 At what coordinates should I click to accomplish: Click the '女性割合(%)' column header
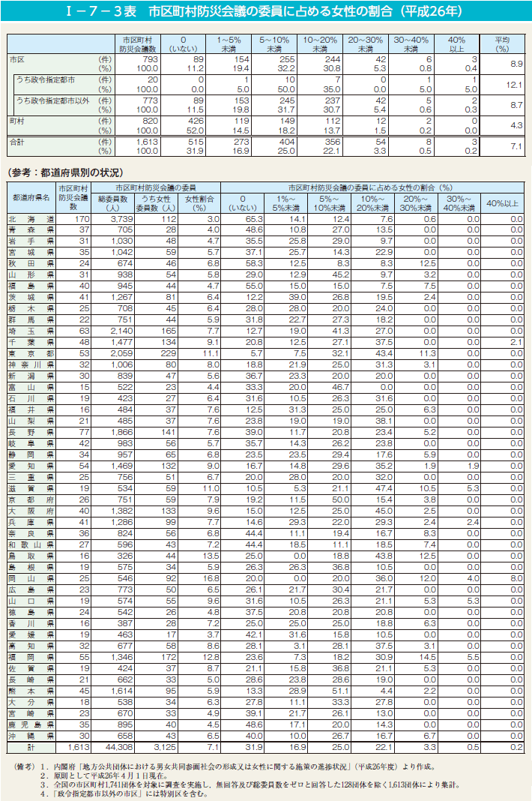tap(199, 202)
